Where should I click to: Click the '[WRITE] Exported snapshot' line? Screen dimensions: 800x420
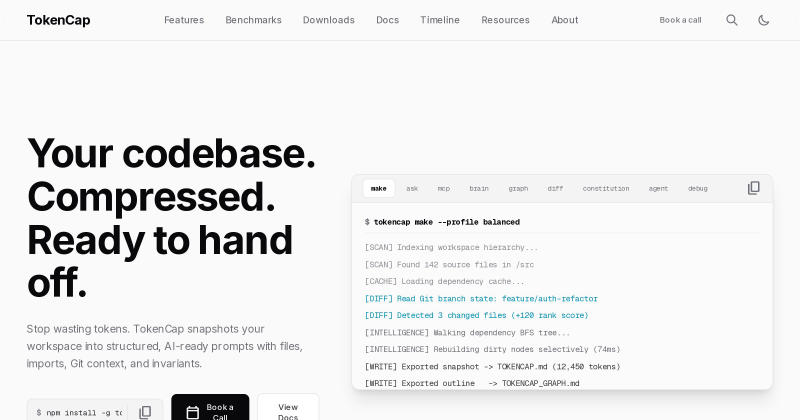coord(492,366)
